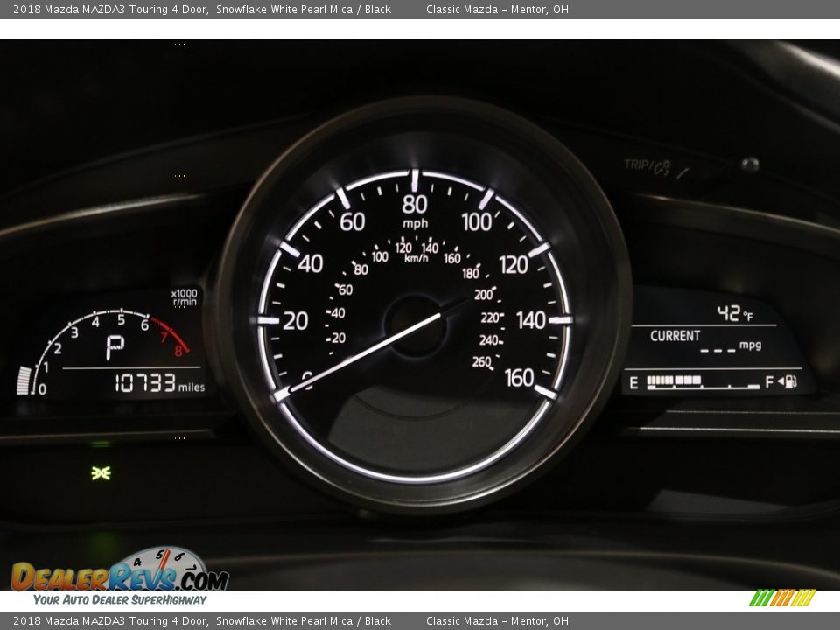
Task: Click the colored stripes logo at bottom right
Action: coord(781,598)
